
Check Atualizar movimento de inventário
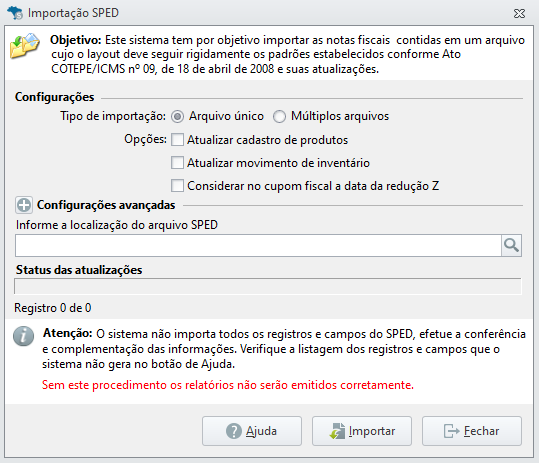point(177,163)
